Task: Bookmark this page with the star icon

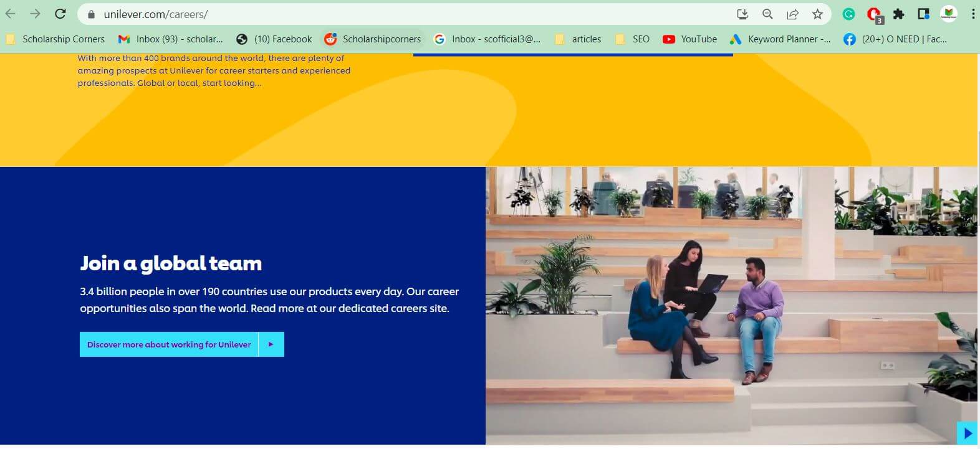Action: [x=817, y=14]
